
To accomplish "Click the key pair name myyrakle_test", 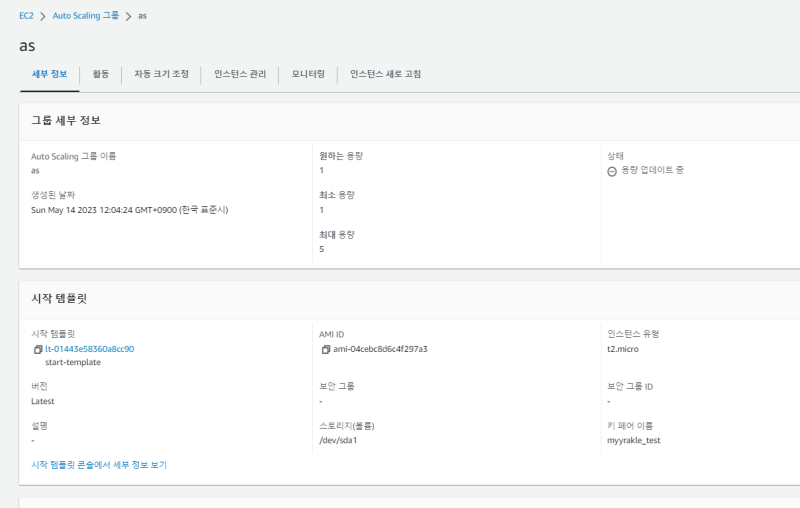I will point(634,440).
